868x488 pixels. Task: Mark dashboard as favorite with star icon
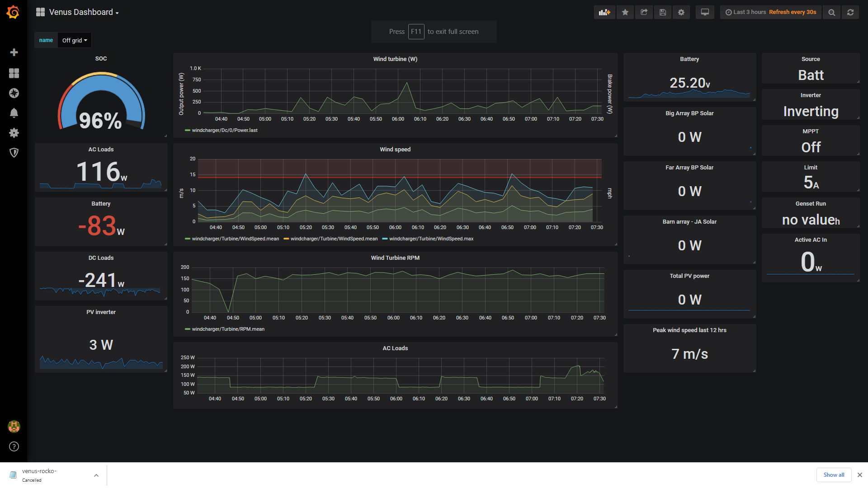625,12
